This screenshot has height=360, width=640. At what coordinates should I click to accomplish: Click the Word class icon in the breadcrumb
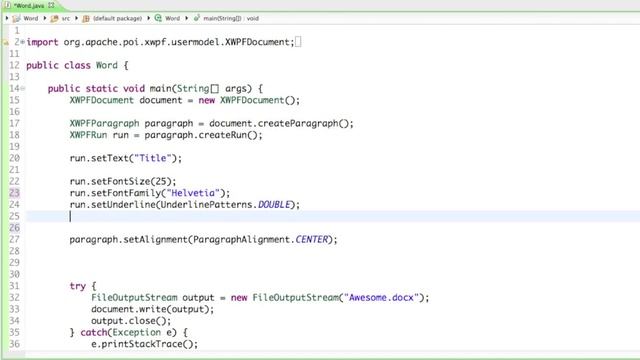158,18
